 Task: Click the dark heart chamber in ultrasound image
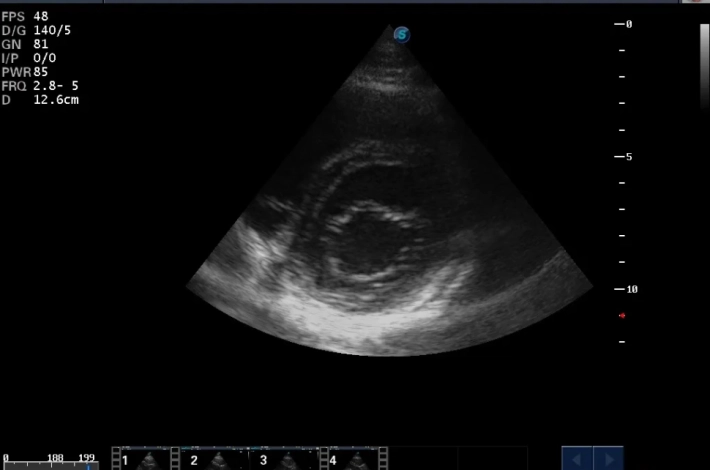[x=369, y=245]
